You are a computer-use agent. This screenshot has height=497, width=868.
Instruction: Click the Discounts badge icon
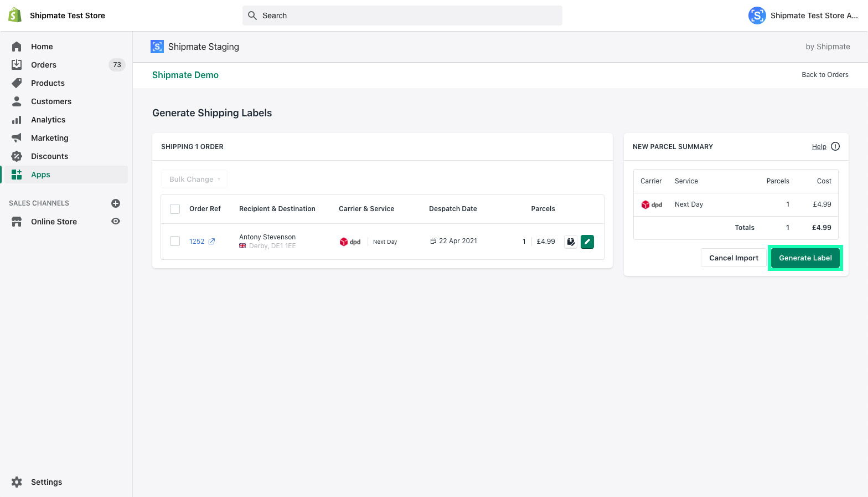click(x=17, y=156)
